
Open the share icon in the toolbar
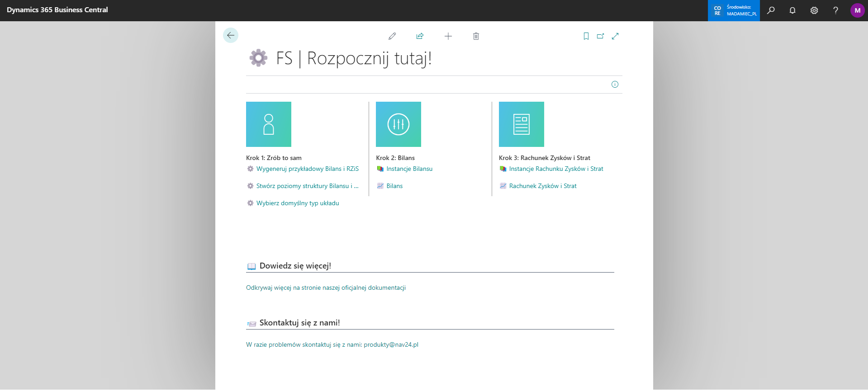point(420,36)
